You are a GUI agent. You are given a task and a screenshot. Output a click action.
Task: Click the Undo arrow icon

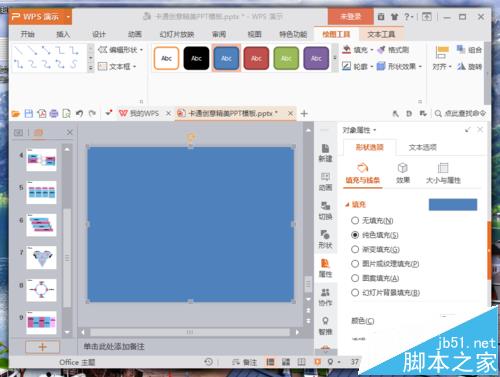click(79, 114)
